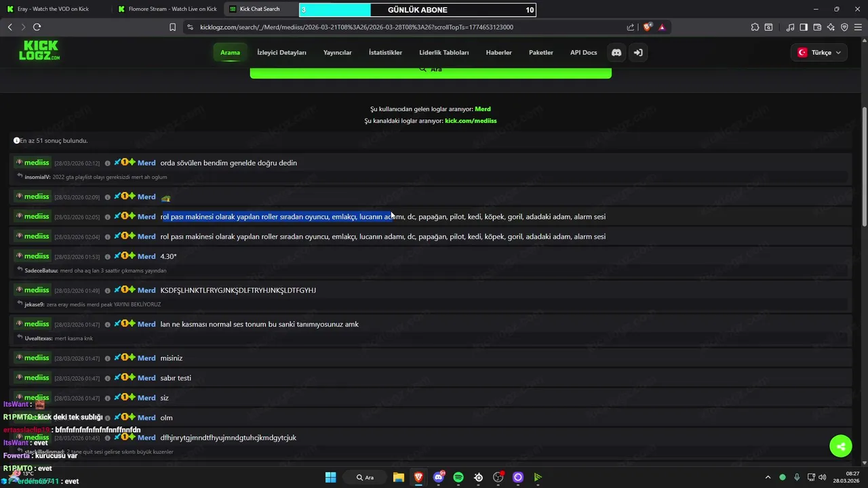Open Steam from the taskbar
868x488 pixels.
pyautogui.click(x=479, y=477)
